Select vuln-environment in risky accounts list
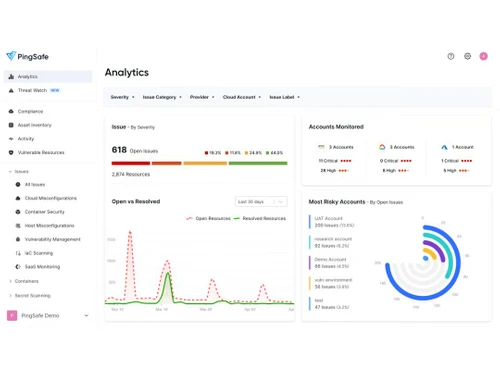 tap(331, 283)
